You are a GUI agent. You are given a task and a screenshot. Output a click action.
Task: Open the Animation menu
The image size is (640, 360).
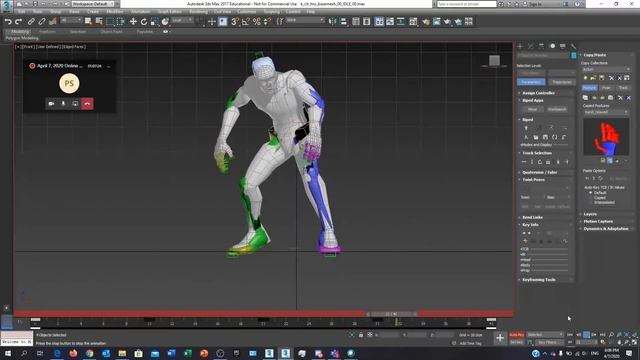(x=140, y=12)
